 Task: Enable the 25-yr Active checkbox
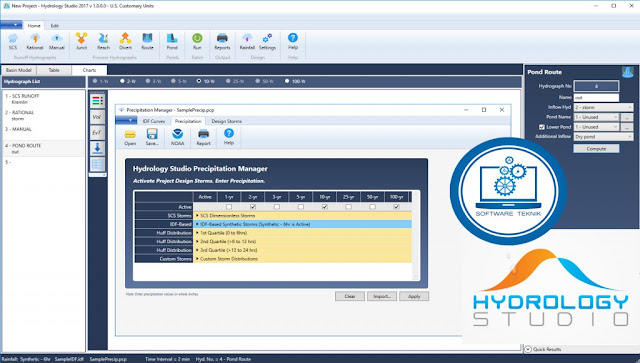tap(349, 207)
